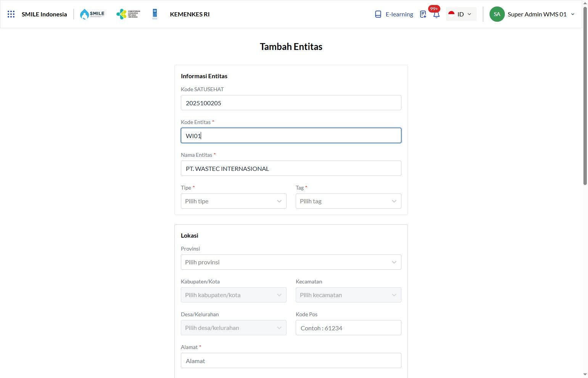This screenshot has height=378, width=588.
Task: Expand the Pilih tag dropdown
Action: pyautogui.click(x=348, y=201)
